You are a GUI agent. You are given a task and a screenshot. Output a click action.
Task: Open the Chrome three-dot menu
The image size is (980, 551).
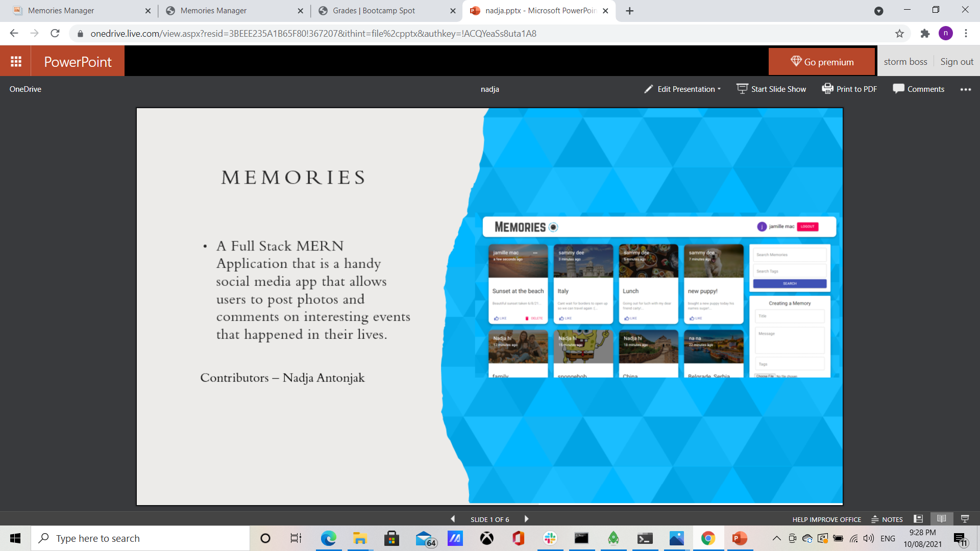pos(966,34)
